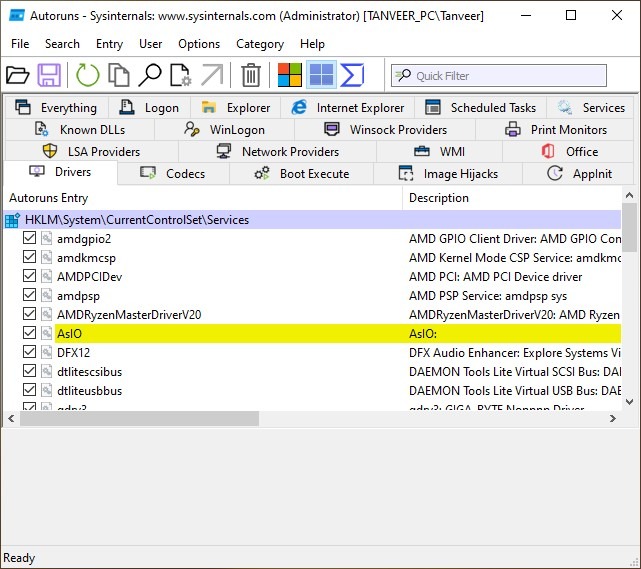
Task: Switch to the Internet Explorer tab
Action: (x=347, y=108)
